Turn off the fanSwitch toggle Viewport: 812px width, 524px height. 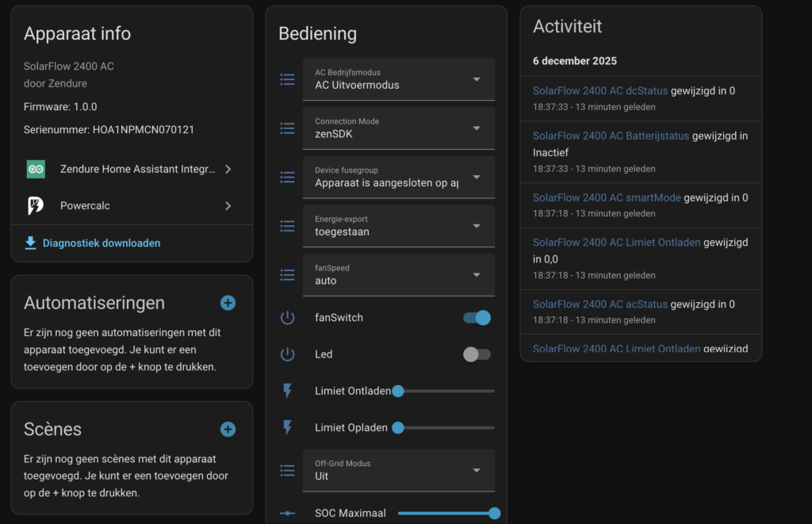(x=477, y=318)
